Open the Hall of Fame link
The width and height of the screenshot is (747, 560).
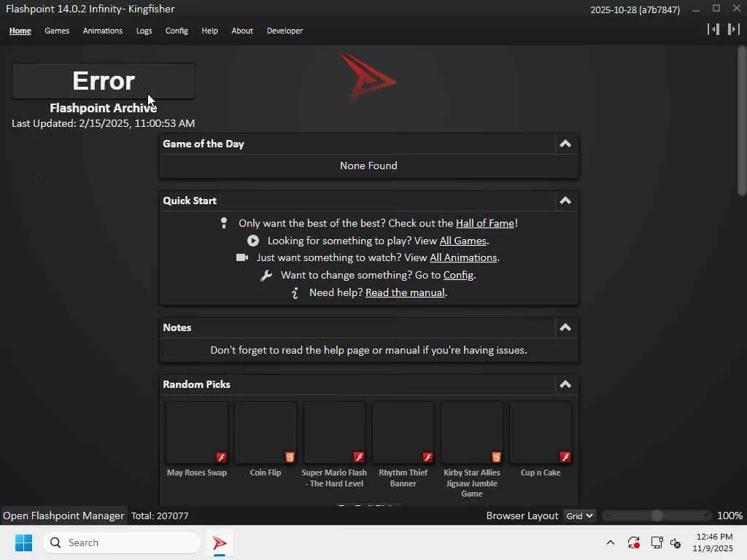[x=485, y=223]
